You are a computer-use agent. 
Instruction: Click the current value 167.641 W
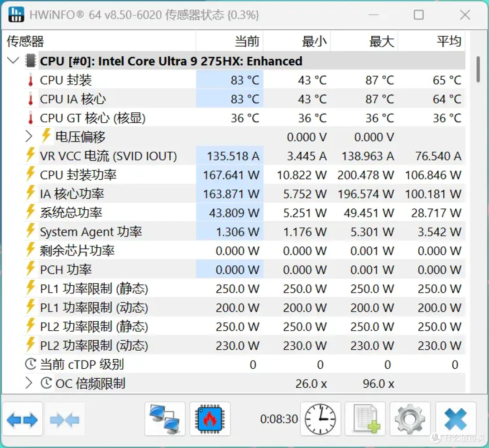pos(231,175)
